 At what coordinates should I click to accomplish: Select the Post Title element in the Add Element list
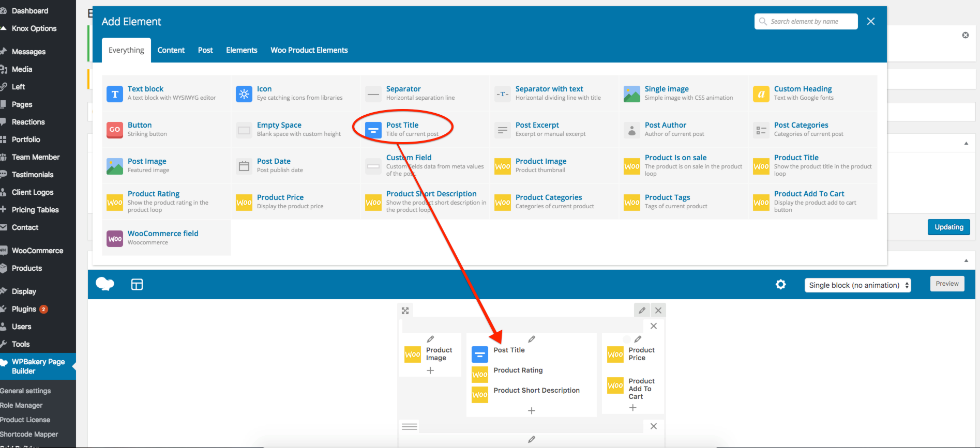point(425,130)
